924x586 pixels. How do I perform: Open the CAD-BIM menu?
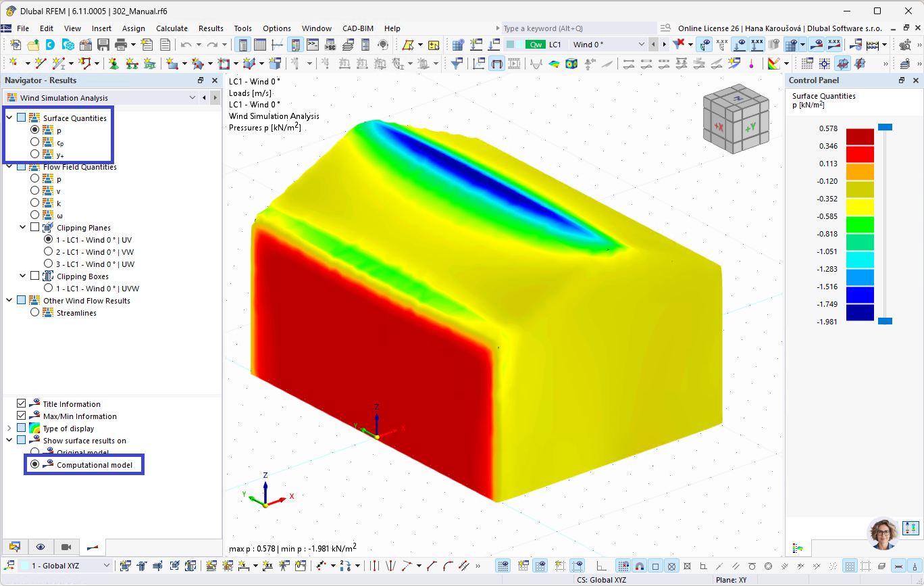tap(357, 28)
